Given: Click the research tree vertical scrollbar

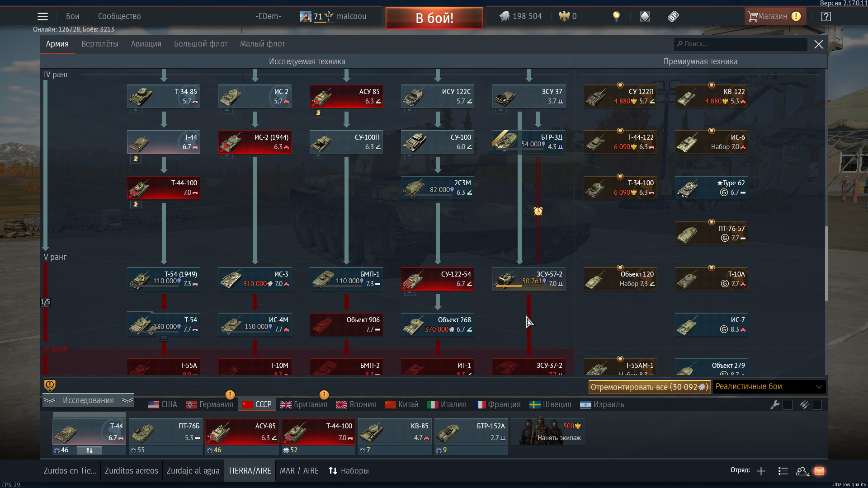Looking at the screenshot, I should point(826,263).
